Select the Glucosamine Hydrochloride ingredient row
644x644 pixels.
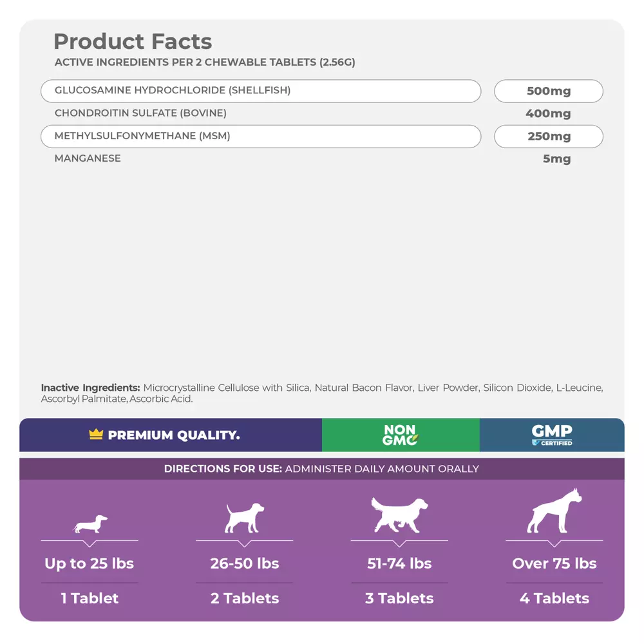(x=260, y=91)
